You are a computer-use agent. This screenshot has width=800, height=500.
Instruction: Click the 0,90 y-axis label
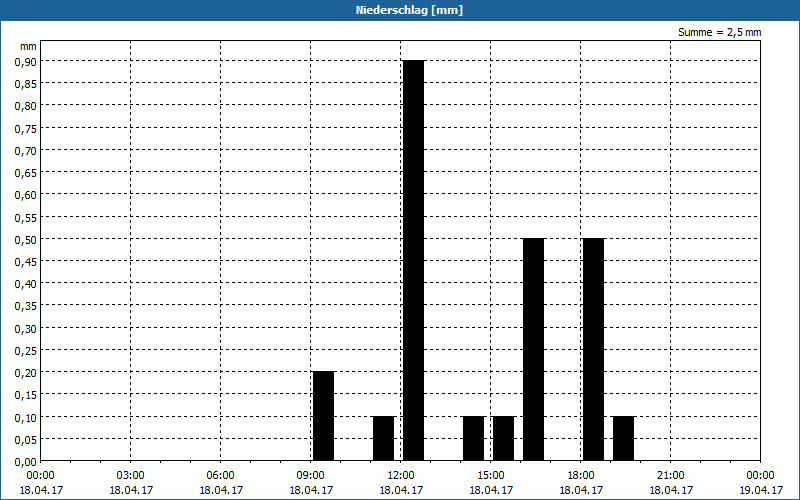26,61
